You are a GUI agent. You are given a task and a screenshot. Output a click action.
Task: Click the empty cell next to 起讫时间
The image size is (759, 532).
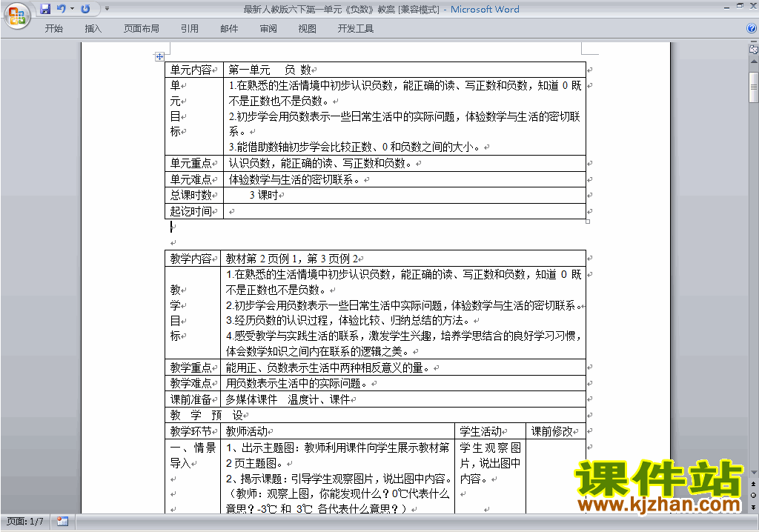405,211
